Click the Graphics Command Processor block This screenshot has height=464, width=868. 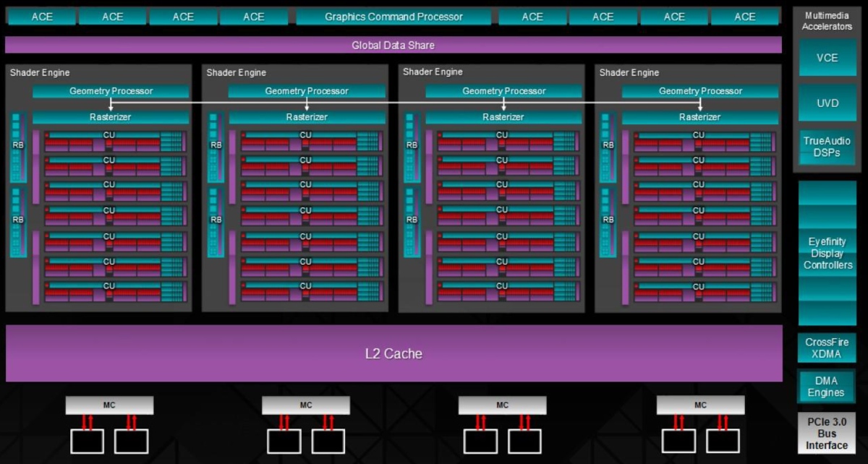pyautogui.click(x=393, y=17)
